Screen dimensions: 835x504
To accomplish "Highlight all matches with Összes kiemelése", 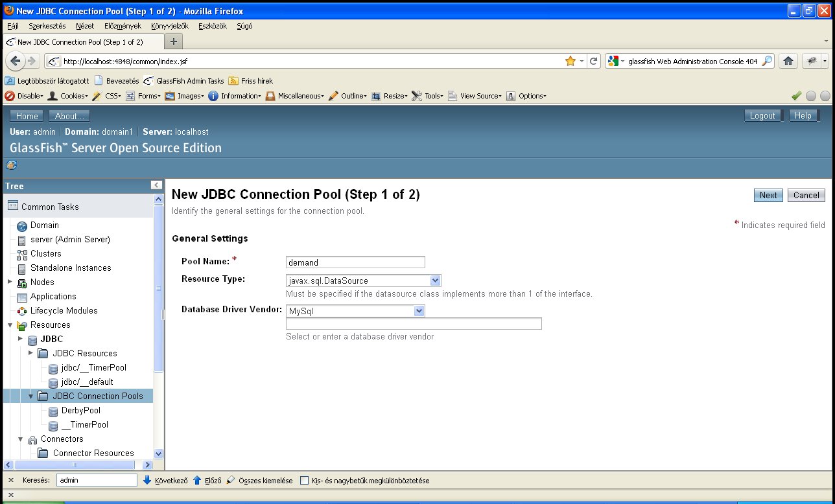I will click(x=259, y=481).
